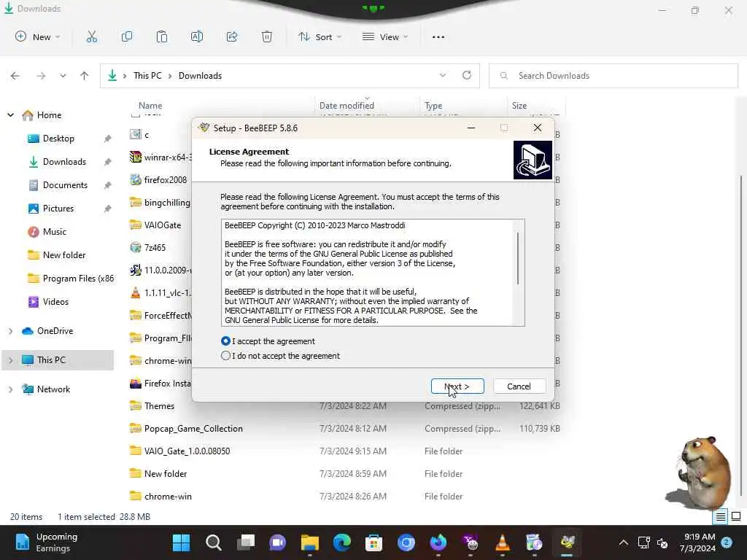Open the Upcoming Earnings widget
This screenshot has width=747, height=560.
(x=46, y=542)
